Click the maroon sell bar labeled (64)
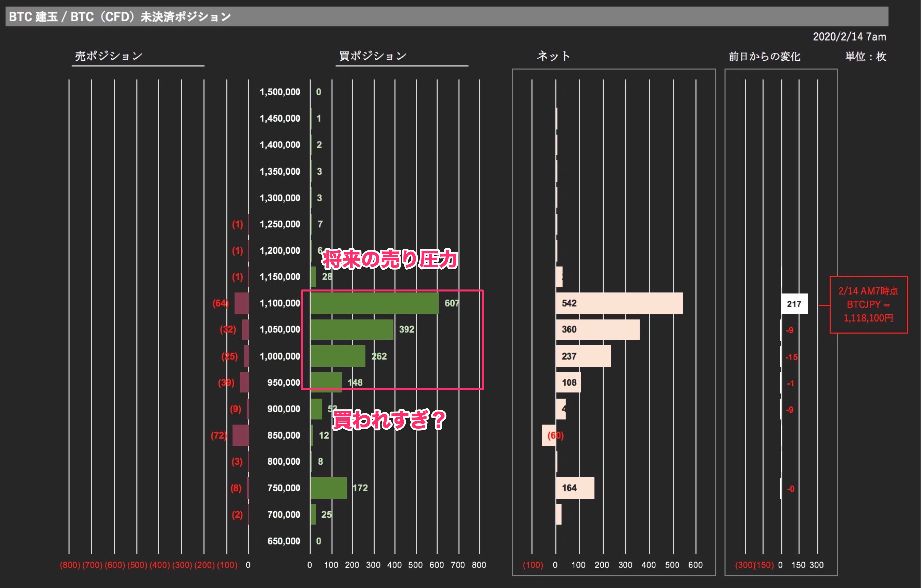Image resolution: width=921 pixels, height=588 pixels. pos(241,303)
